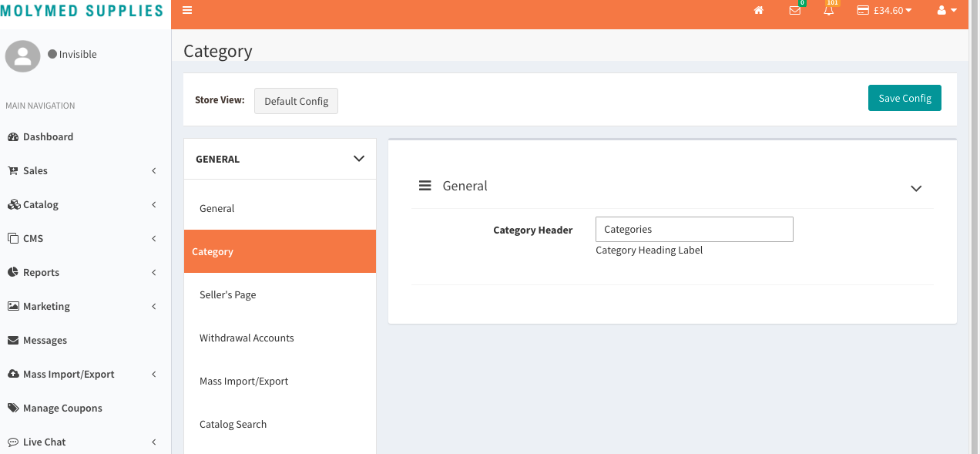Click the Catalog boxes icon
Image resolution: width=980 pixels, height=454 pixels.
(x=13, y=204)
